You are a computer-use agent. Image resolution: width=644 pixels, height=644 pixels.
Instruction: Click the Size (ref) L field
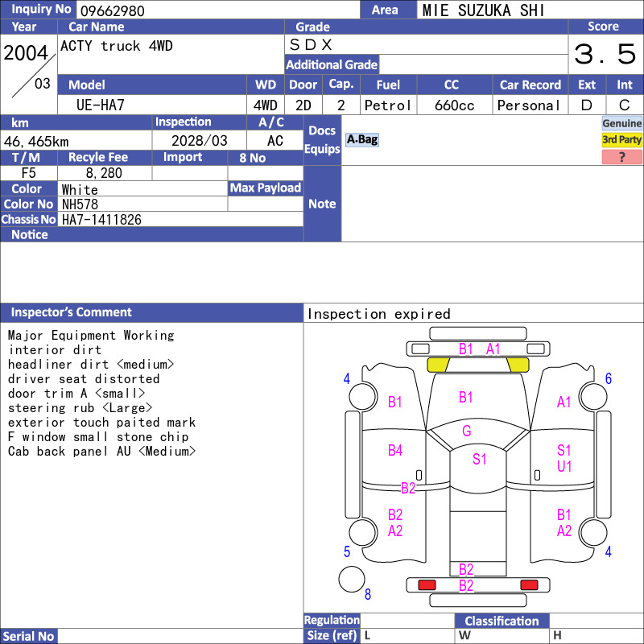(x=408, y=636)
